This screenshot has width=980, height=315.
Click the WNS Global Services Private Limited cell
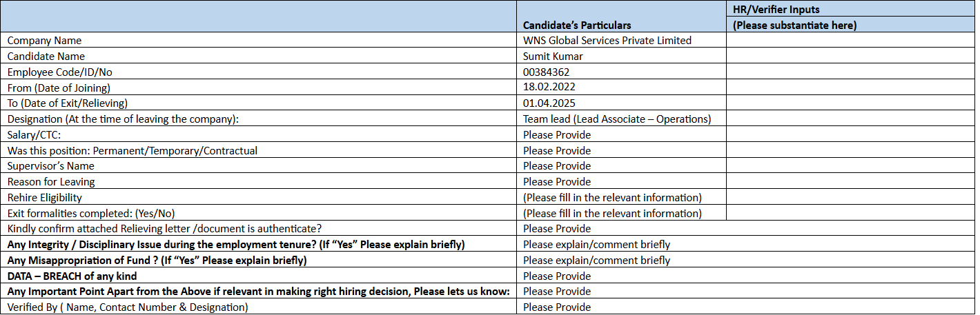coord(607,41)
